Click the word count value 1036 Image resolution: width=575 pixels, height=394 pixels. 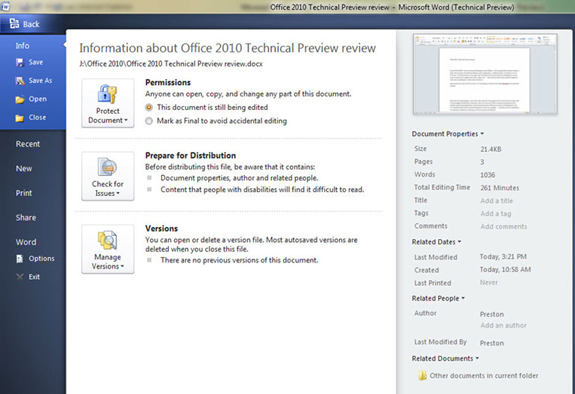pos(487,175)
